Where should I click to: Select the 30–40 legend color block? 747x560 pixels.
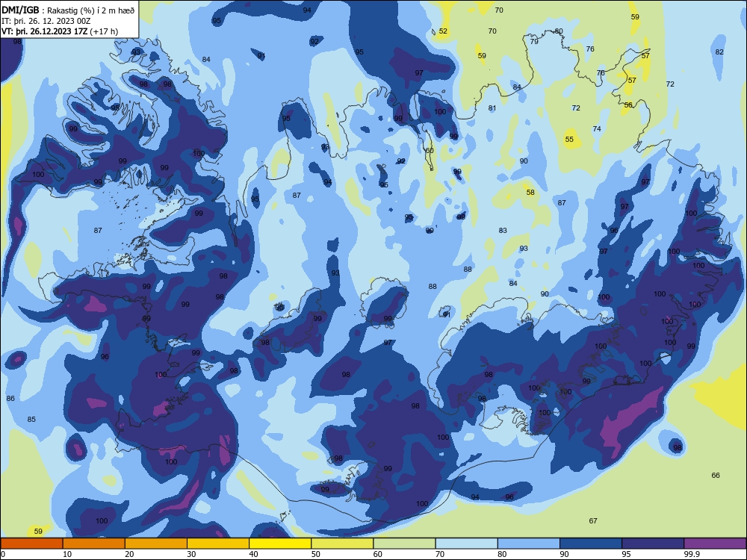pyautogui.click(x=218, y=544)
